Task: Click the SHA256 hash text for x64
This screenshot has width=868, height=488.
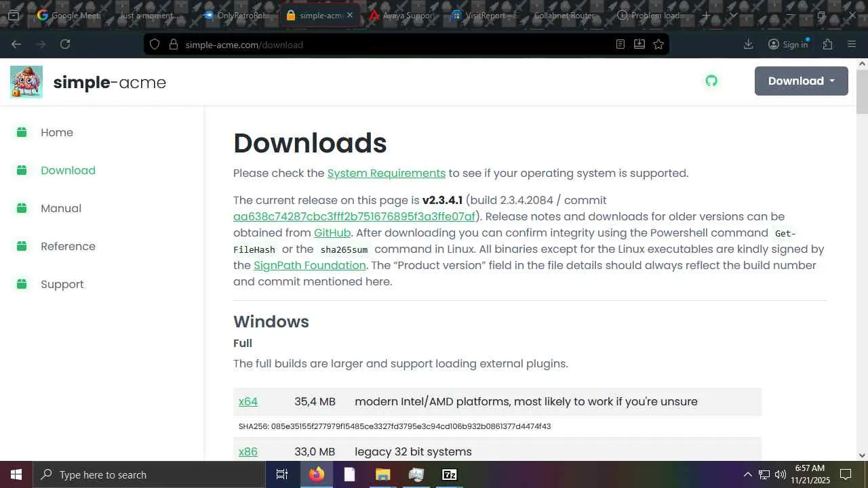Action: pyautogui.click(x=395, y=426)
